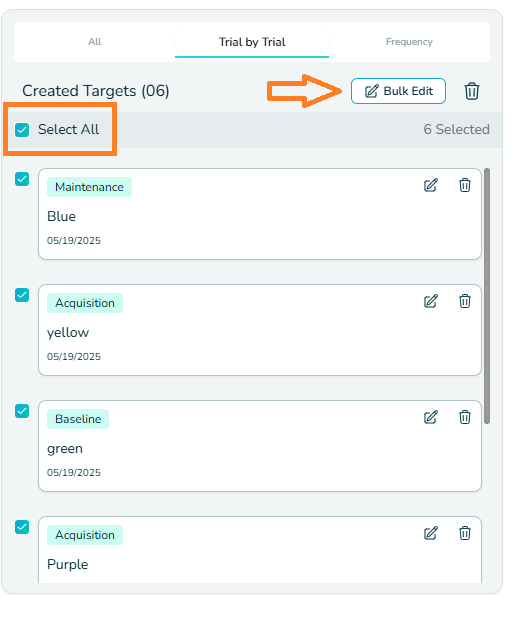This screenshot has width=517, height=622.
Task: Switch to the Frequency tab
Action: click(409, 42)
